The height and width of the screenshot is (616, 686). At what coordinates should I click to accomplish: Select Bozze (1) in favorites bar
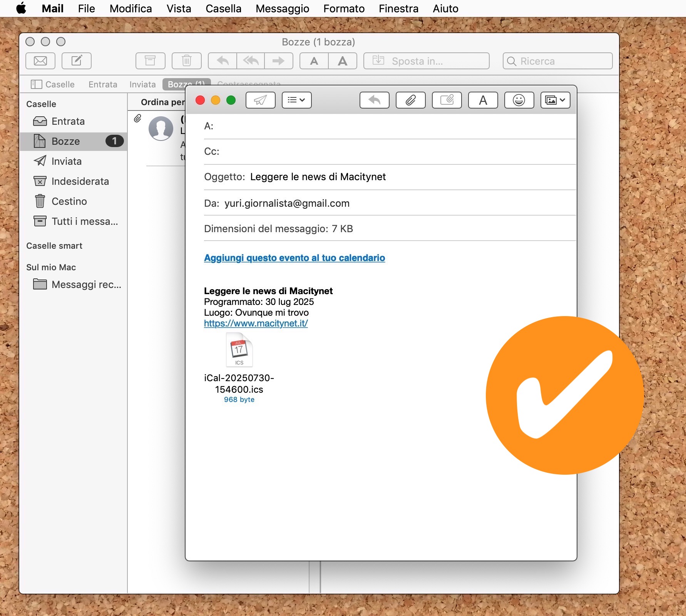coord(186,84)
